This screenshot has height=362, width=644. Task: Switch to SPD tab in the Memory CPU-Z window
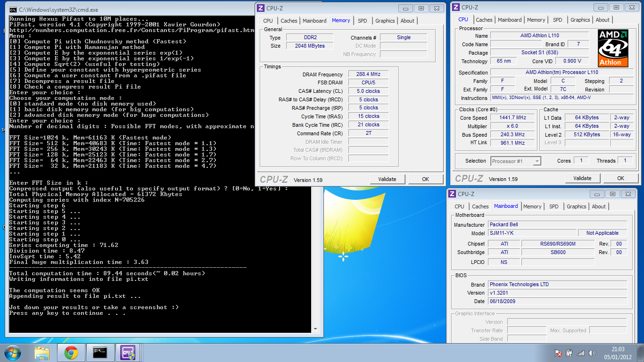point(362,21)
